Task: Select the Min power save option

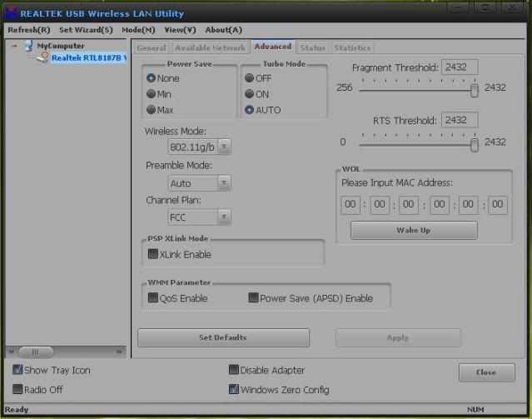Action: [x=151, y=94]
